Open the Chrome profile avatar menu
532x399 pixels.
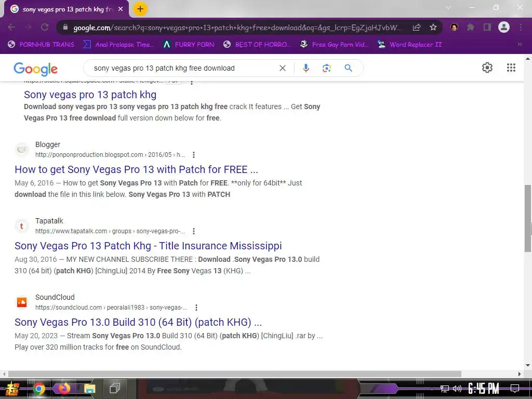click(x=504, y=27)
